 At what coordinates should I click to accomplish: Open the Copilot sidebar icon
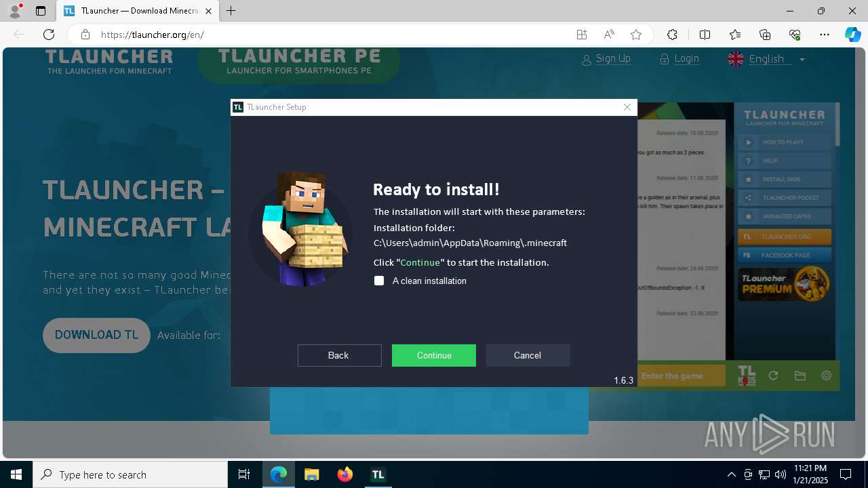pos(852,35)
